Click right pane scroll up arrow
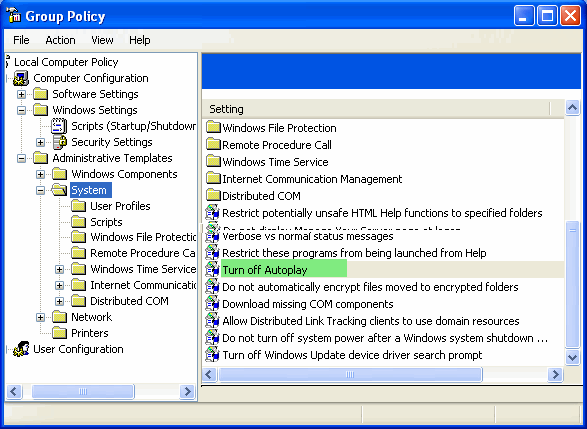 (572, 108)
